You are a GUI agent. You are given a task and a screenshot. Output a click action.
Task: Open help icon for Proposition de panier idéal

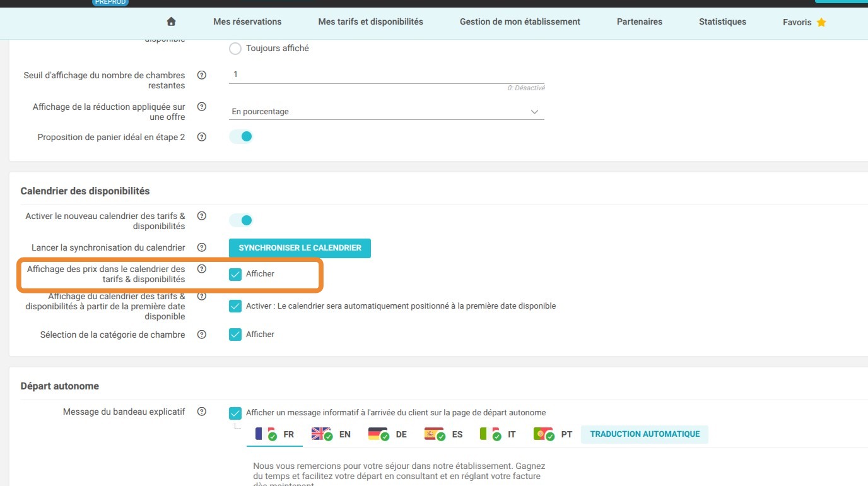pyautogui.click(x=202, y=136)
